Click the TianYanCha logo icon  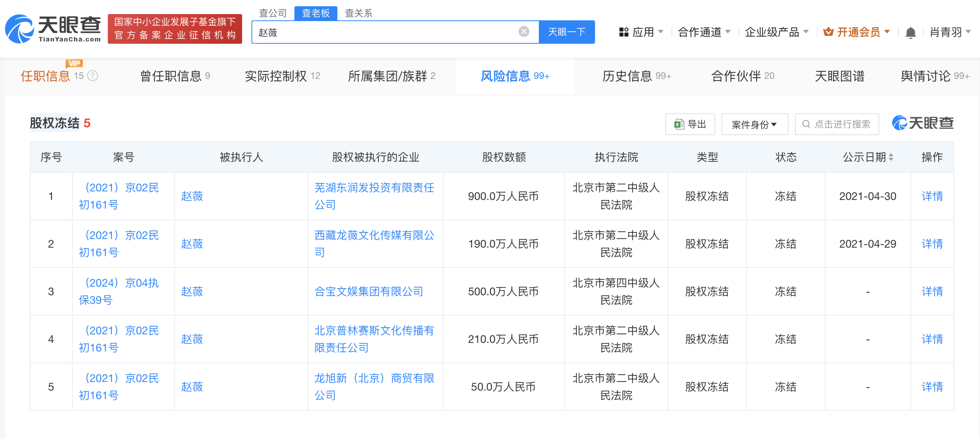coord(20,29)
